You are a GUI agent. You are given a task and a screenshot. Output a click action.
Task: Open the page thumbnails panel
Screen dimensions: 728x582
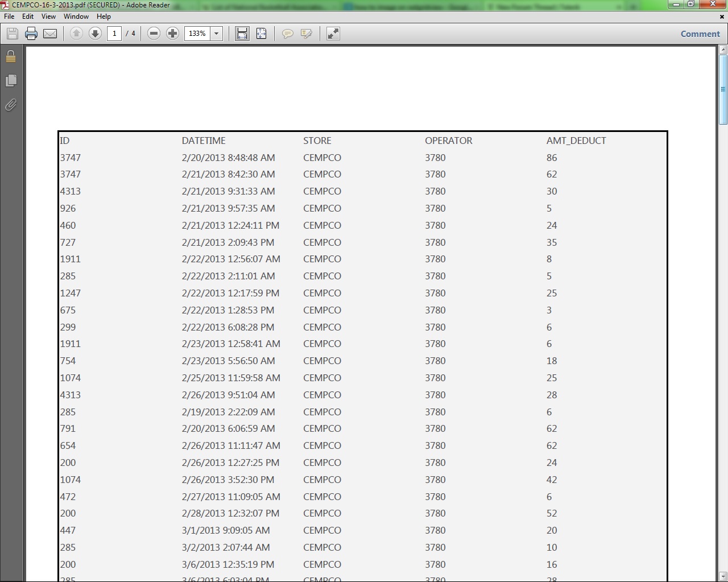pos(11,81)
